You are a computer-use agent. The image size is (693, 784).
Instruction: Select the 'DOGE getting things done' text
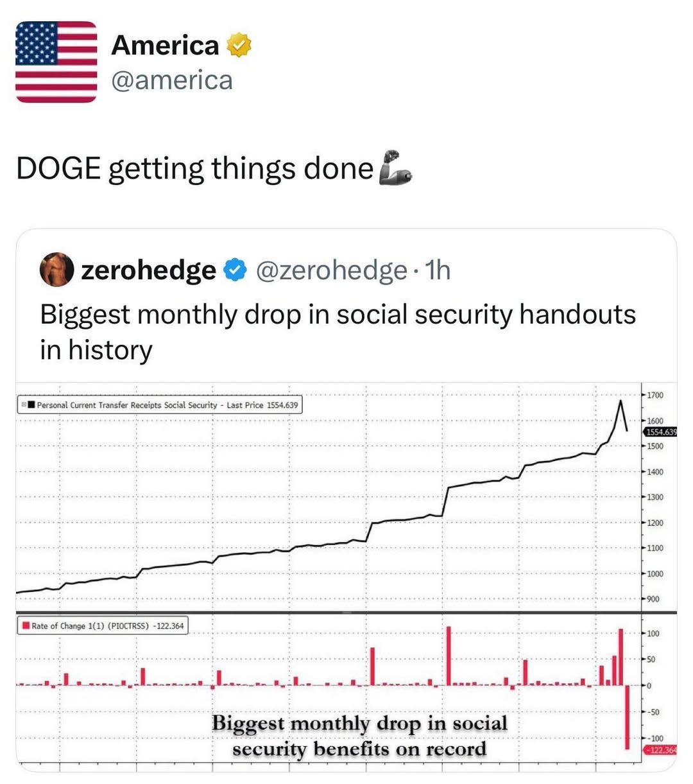pos(194,168)
